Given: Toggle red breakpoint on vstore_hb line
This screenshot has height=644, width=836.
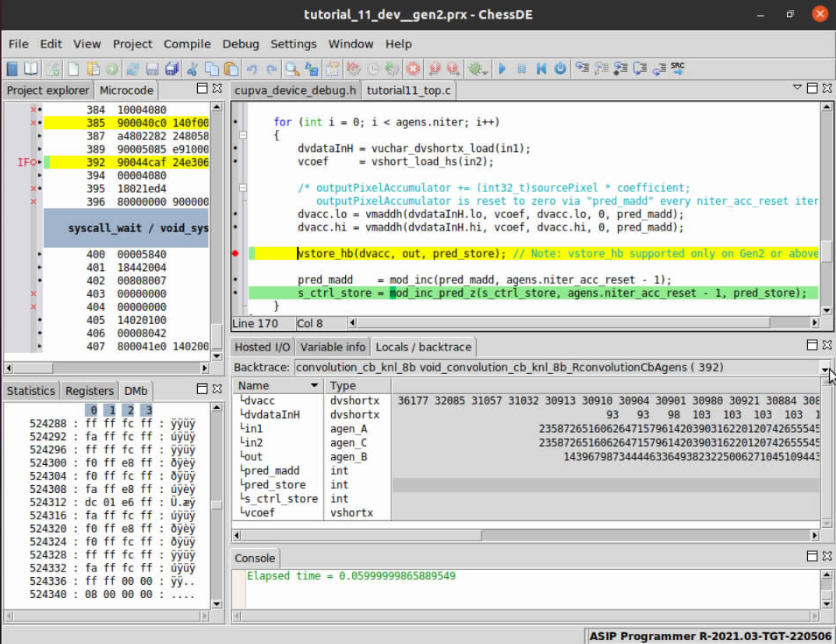Looking at the screenshot, I should [236, 253].
